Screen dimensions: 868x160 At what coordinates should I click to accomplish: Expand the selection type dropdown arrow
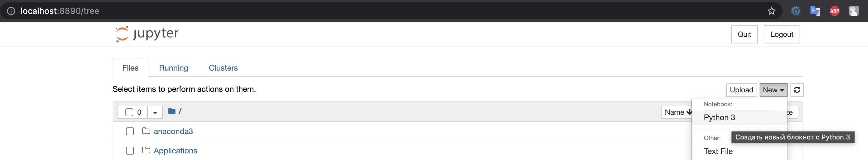[x=155, y=112]
